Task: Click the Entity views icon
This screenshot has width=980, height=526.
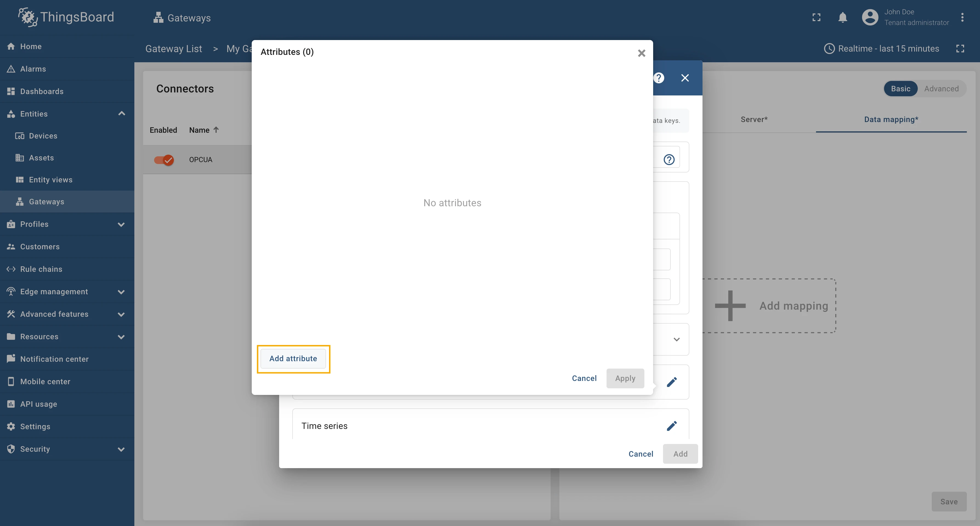Action: click(19, 180)
